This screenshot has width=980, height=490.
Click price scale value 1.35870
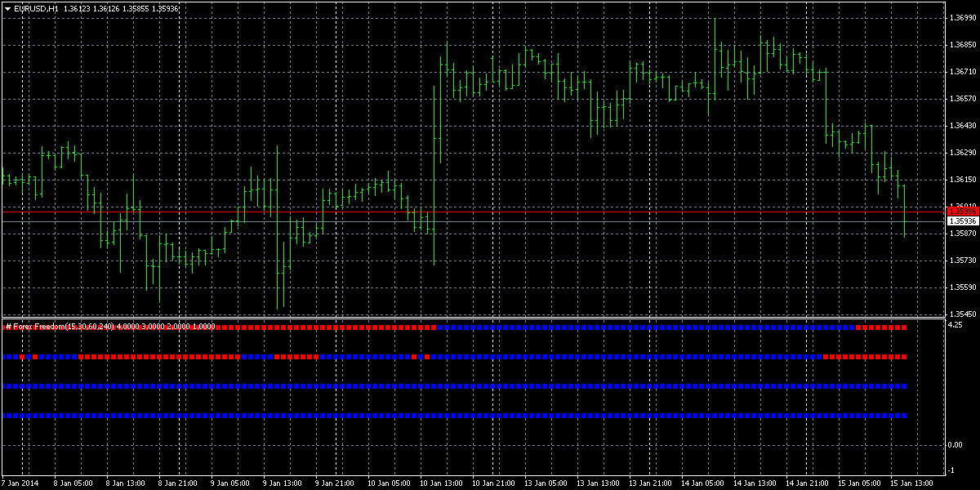tap(963, 234)
